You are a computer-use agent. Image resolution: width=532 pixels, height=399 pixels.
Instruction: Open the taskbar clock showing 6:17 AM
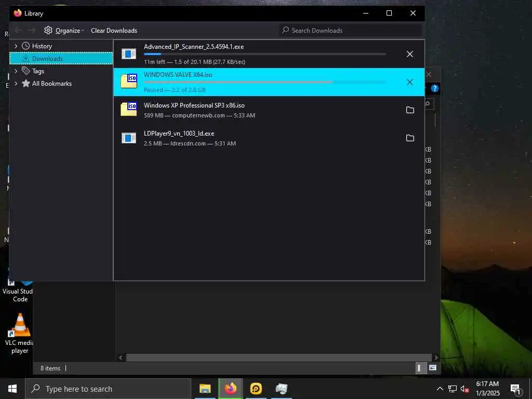[487, 389]
